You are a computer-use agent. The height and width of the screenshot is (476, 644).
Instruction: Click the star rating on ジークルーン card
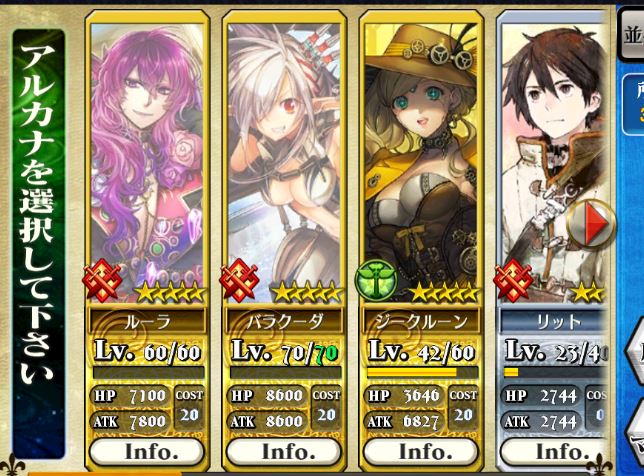tap(444, 294)
